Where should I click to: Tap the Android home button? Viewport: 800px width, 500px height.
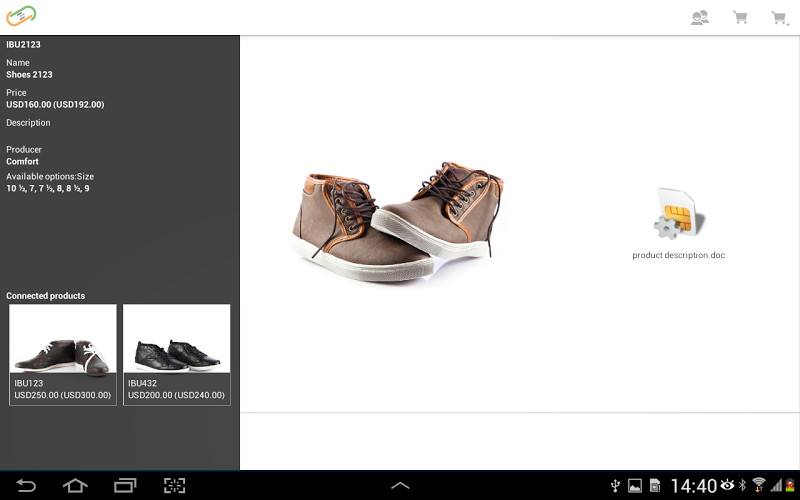coord(75,485)
